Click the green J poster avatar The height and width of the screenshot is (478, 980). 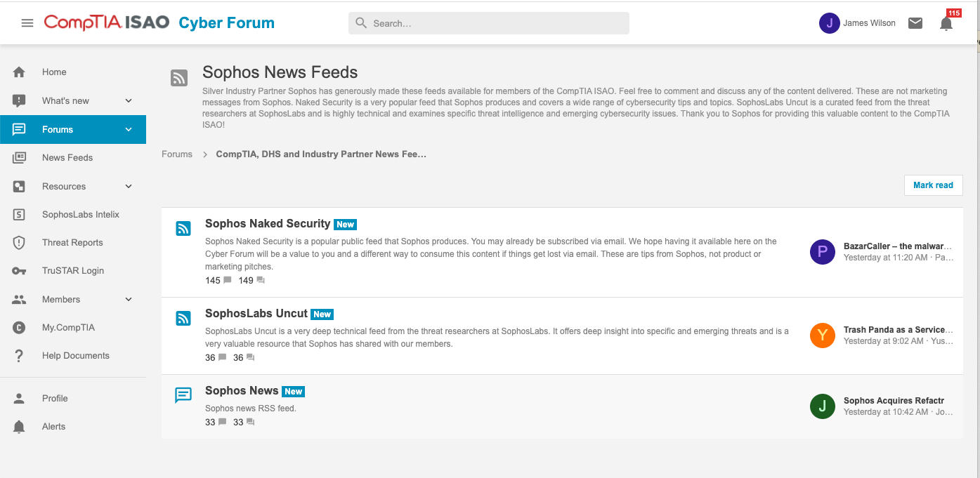click(823, 406)
